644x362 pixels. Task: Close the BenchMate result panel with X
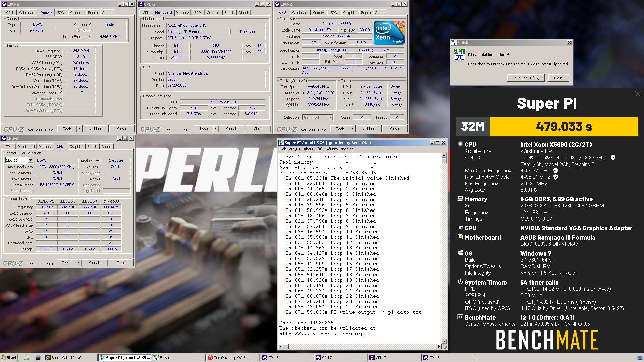click(638, 94)
